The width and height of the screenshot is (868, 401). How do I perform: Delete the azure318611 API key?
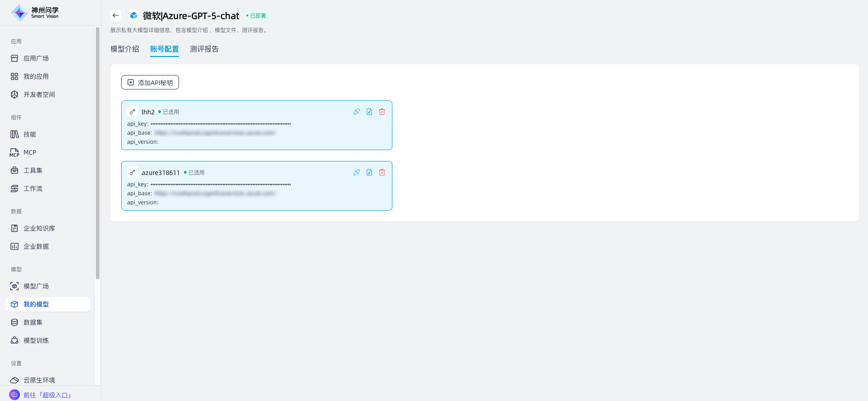382,172
